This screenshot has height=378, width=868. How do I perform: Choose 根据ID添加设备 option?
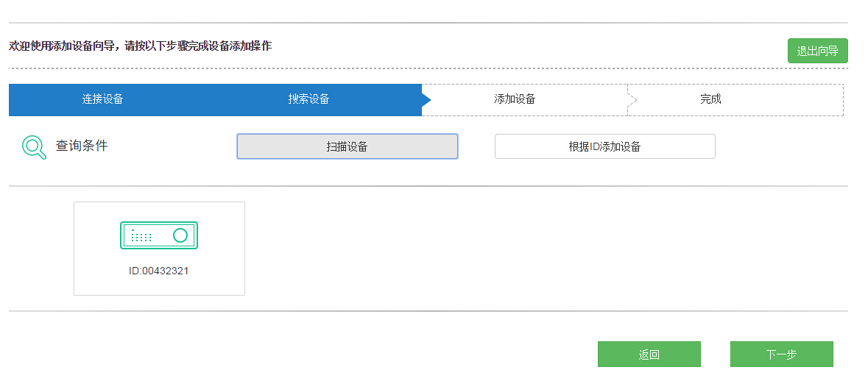click(604, 146)
